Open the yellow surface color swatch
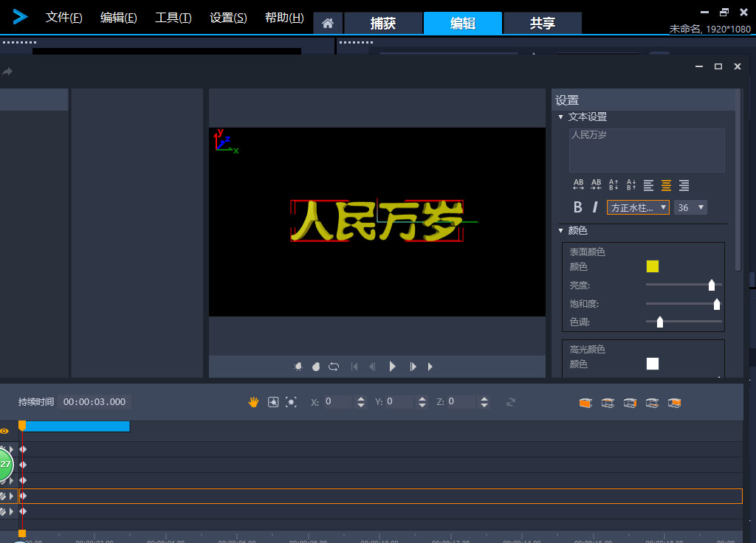 [x=653, y=266]
